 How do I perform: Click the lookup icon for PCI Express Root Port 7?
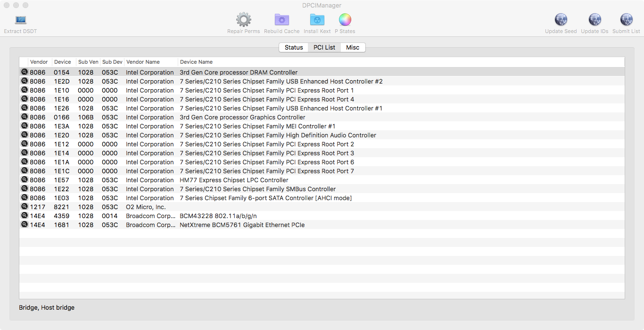[x=25, y=170]
